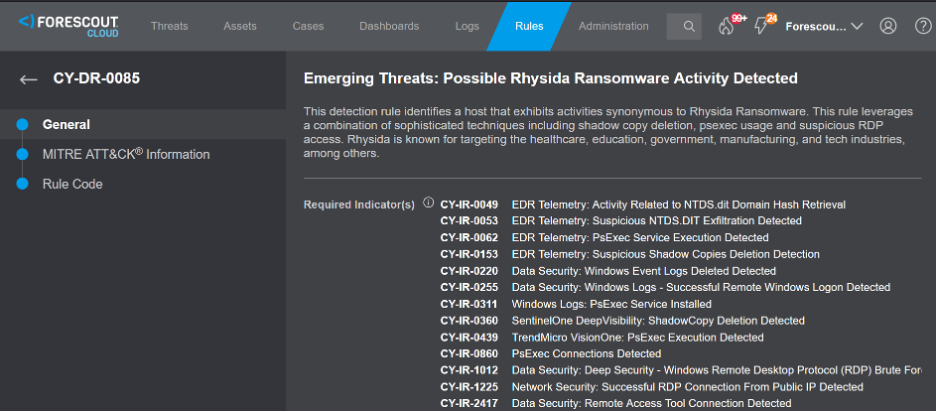Screen dimensions: 936x412
Task: Click info icon beside Required Indicator(s)
Action: click(428, 203)
